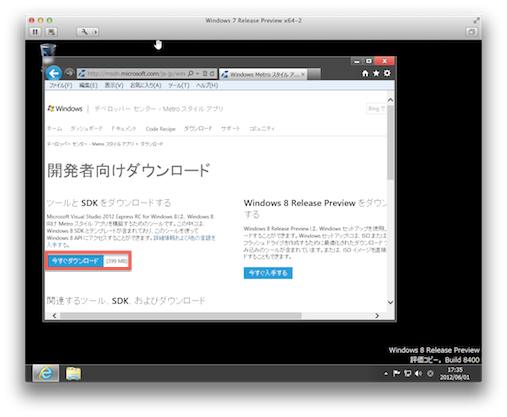The height and width of the screenshot is (417, 507).
Task: Open ドキュメント in the site navigation
Action: 124,129
